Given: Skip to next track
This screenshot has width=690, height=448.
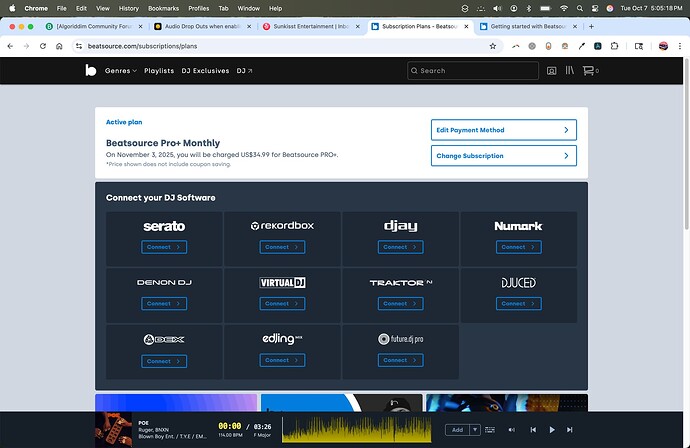Looking at the screenshot, I should 570,430.
